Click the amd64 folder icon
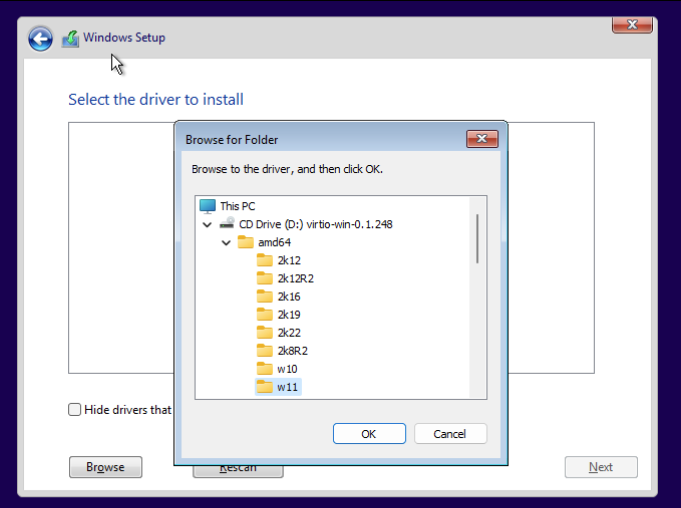This screenshot has width=681, height=508. coord(246,243)
